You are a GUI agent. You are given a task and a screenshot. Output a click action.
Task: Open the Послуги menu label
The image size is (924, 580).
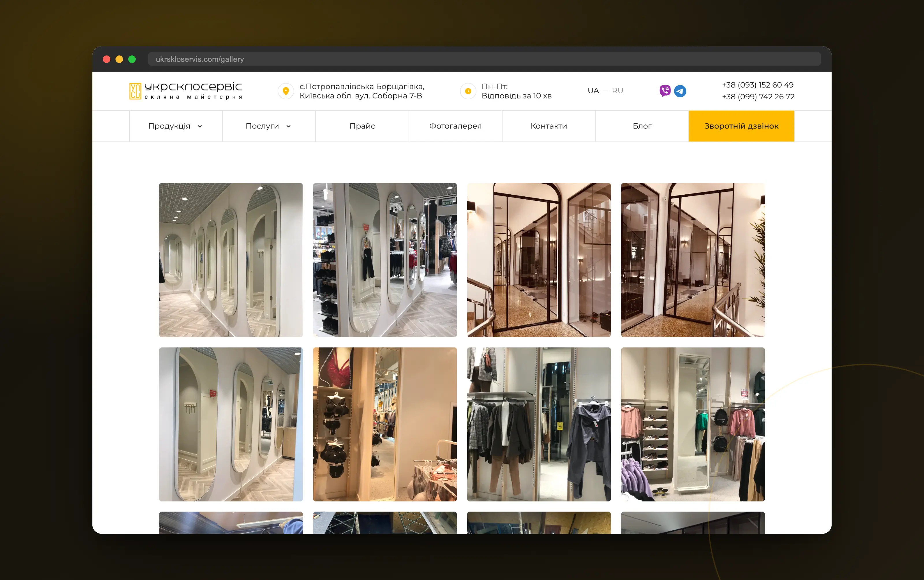[262, 126]
